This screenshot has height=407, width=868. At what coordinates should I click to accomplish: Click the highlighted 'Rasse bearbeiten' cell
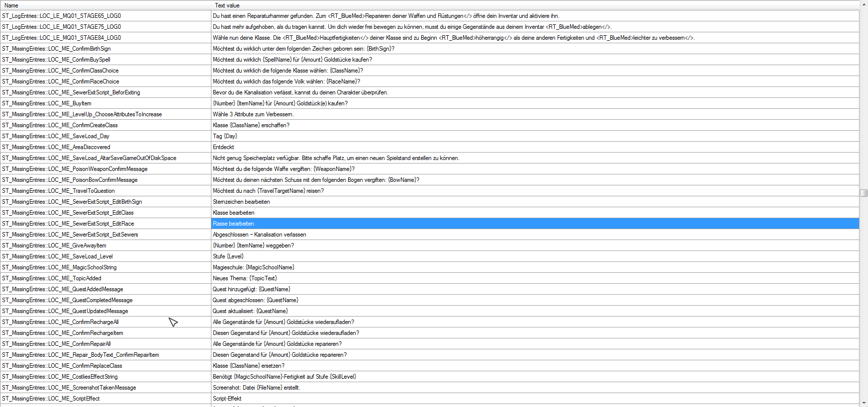click(535, 224)
